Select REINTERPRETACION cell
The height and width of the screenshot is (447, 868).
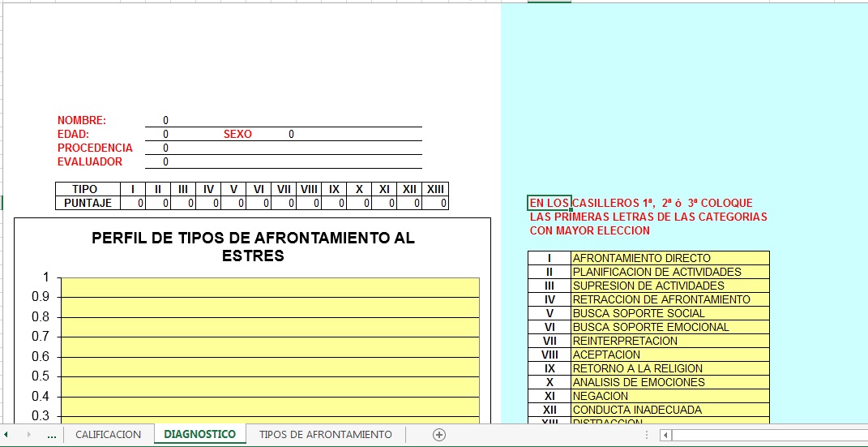(669, 342)
